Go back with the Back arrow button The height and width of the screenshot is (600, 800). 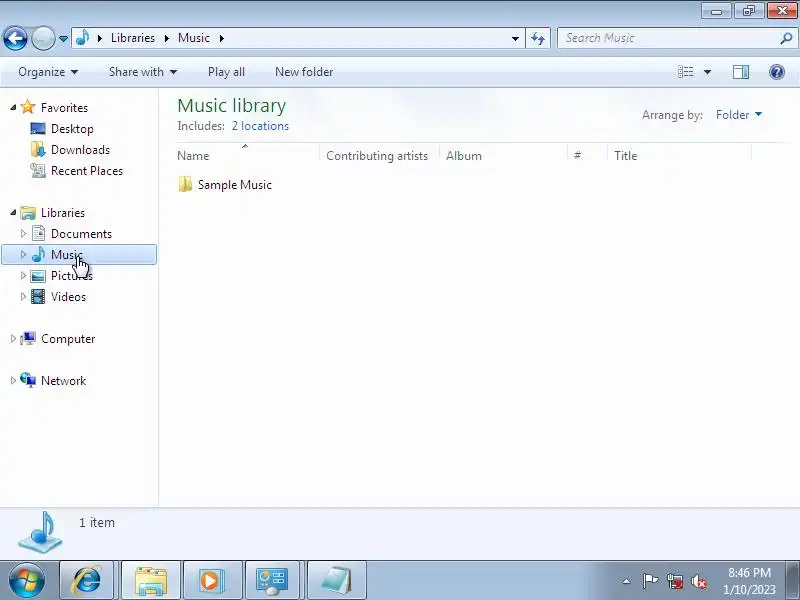pyautogui.click(x=15, y=38)
